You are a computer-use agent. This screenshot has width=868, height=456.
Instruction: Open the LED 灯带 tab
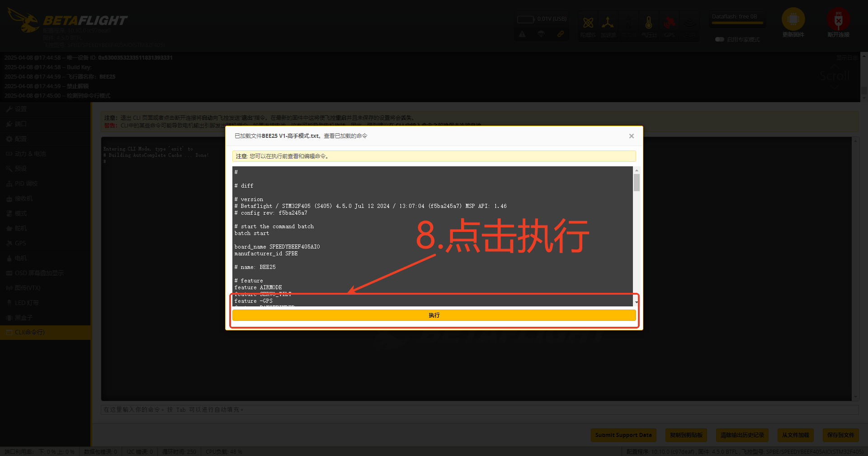tap(45, 303)
